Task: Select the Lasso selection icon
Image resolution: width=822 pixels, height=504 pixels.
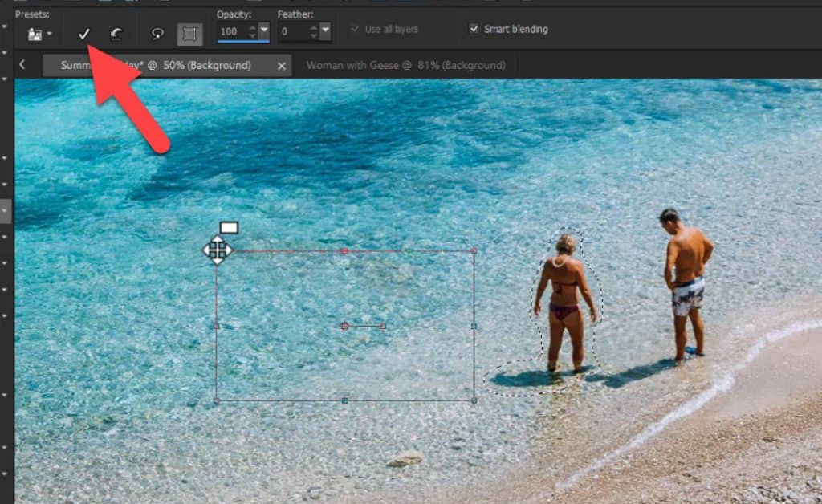Action: point(158,34)
